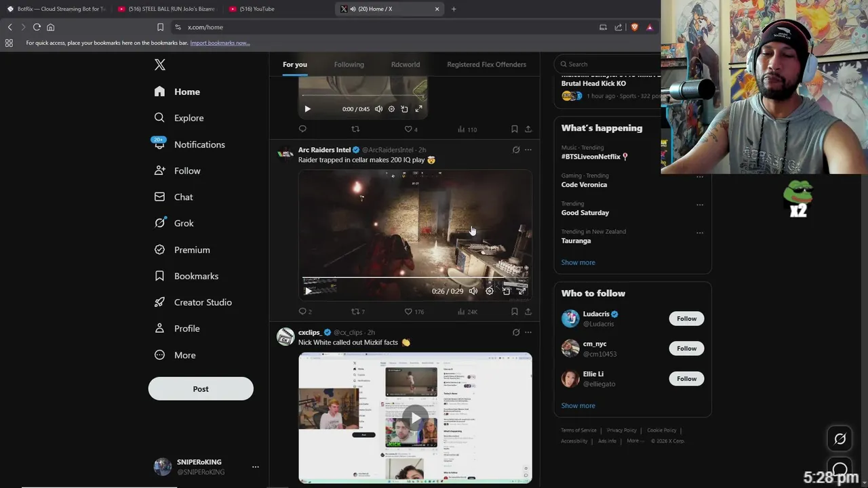Expand the More menu in sidebar
The height and width of the screenshot is (488, 868).
click(x=175, y=355)
